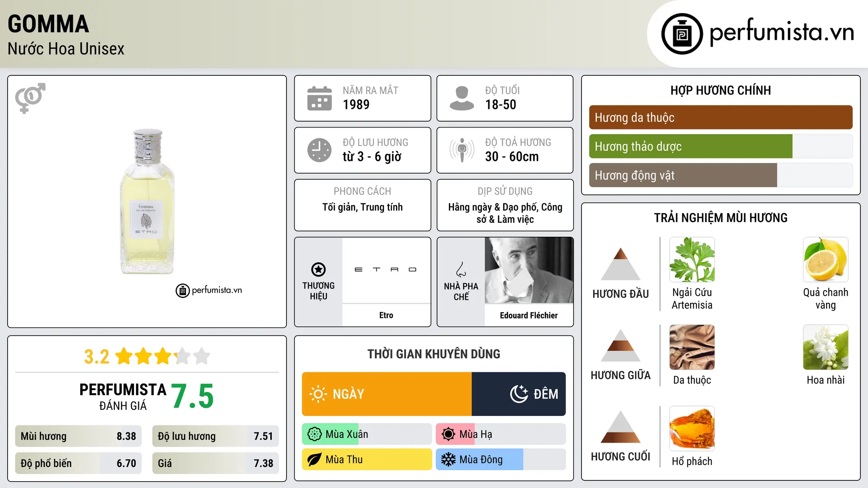This screenshot has height=488, width=868.
Task: Click the Hương da thuộc accord bar
Action: click(721, 117)
